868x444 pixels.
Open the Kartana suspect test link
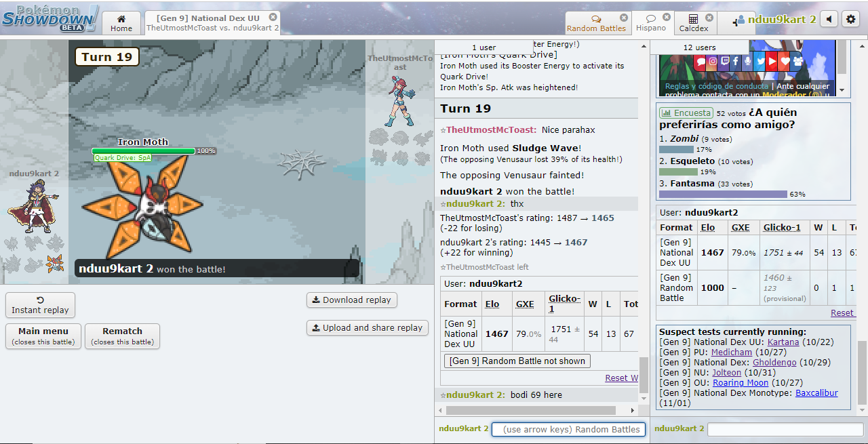tap(783, 342)
